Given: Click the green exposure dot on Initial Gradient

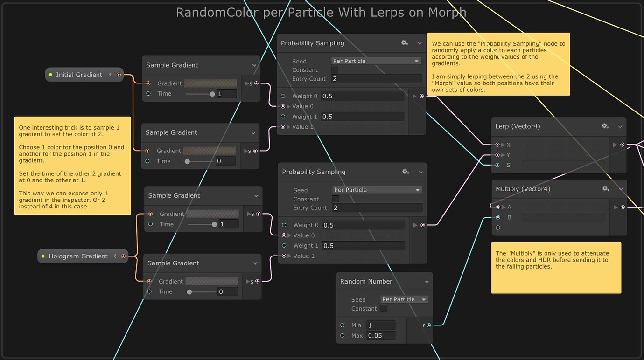Looking at the screenshot, I should pyautogui.click(x=49, y=74).
